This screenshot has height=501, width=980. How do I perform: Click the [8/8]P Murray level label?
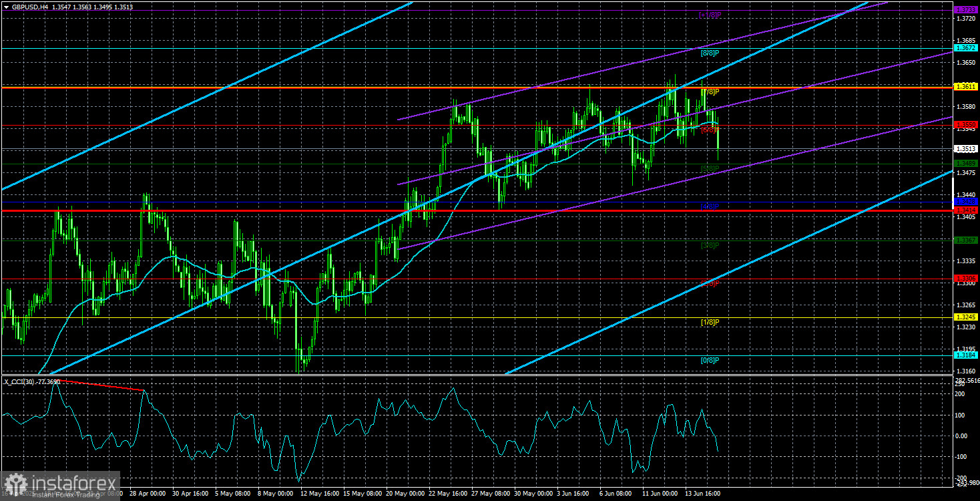click(710, 53)
